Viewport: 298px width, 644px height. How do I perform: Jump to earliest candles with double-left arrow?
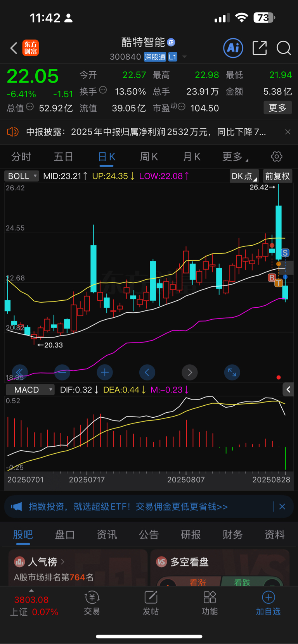20,372
